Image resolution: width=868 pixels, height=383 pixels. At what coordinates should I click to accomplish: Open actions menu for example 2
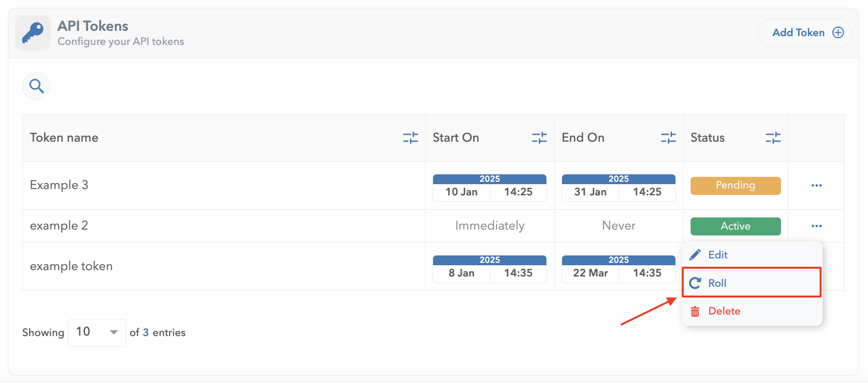click(x=816, y=226)
